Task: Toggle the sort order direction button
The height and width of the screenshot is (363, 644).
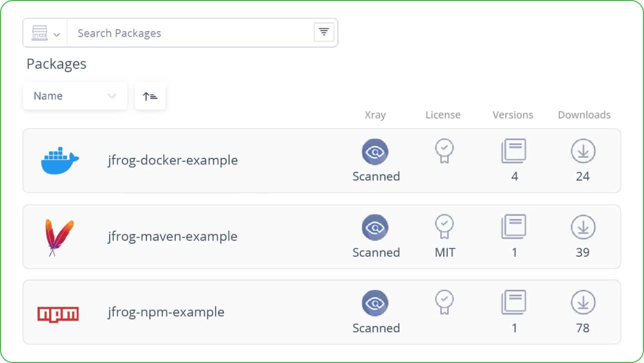Action: tap(150, 96)
